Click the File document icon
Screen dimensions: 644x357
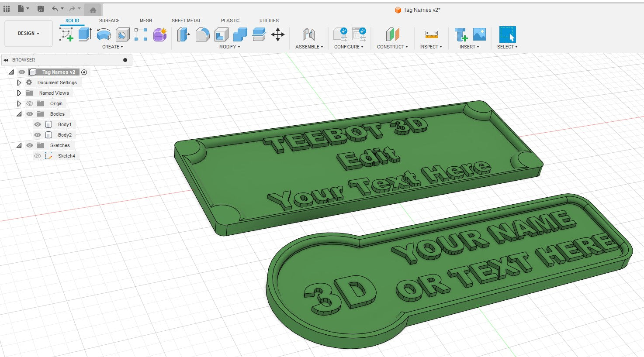pyautogui.click(x=21, y=9)
